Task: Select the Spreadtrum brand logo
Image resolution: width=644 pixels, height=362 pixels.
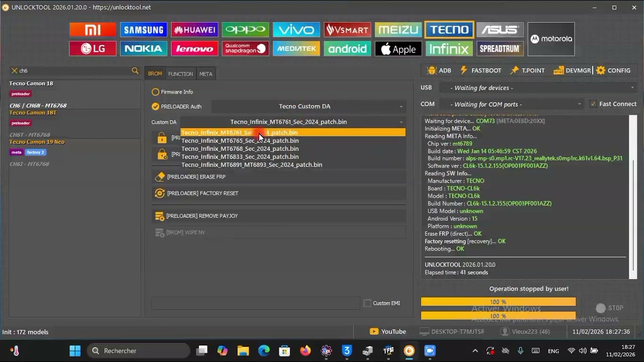Action: click(x=500, y=49)
